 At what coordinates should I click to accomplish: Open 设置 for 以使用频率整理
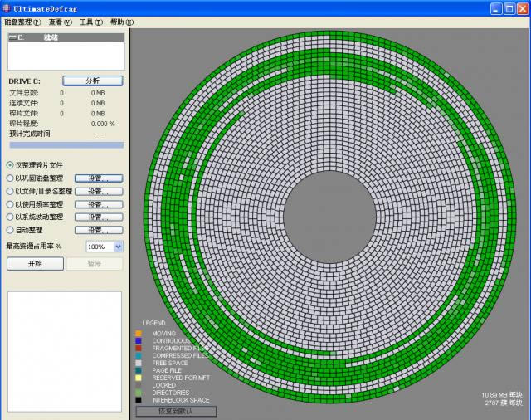coord(99,204)
